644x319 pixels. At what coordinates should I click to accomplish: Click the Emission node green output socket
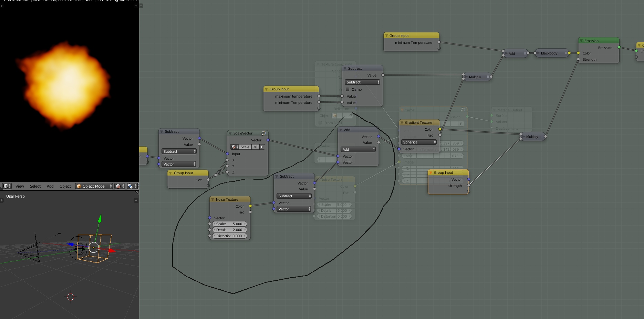pyautogui.click(x=619, y=47)
